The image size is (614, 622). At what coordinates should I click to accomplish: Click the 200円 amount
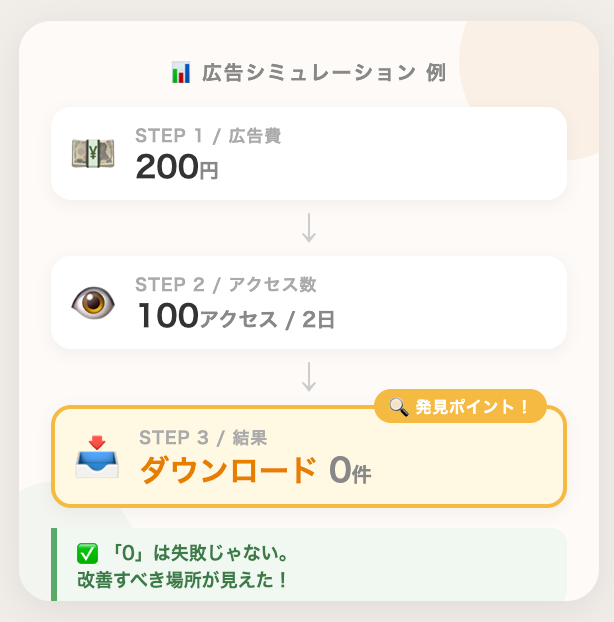pyautogui.click(x=177, y=167)
